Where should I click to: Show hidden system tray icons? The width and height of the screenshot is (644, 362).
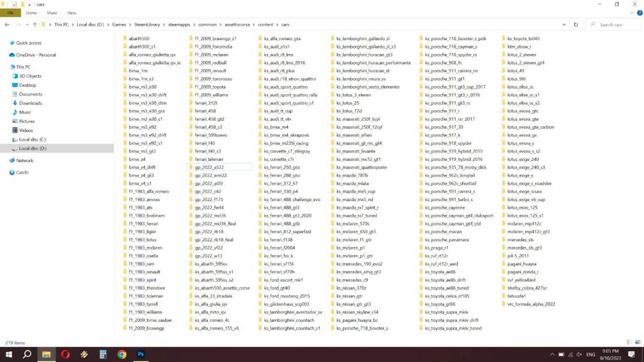[552, 354]
